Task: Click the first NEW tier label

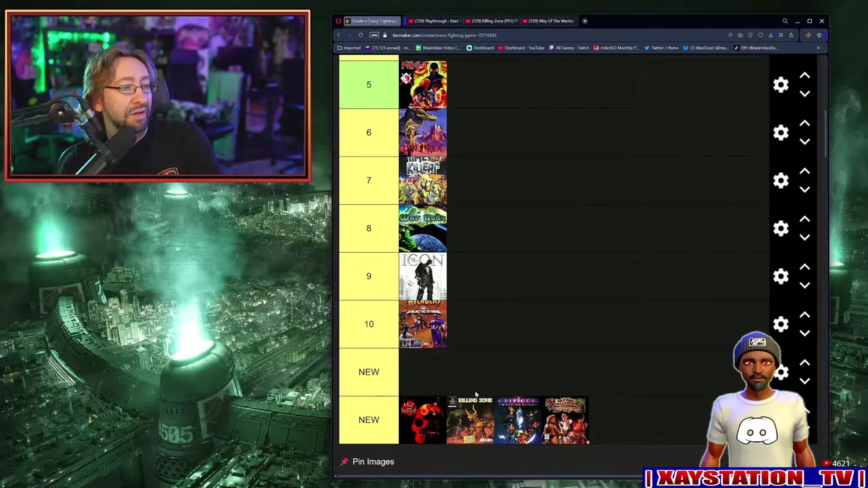Action: tap(369, 372)
